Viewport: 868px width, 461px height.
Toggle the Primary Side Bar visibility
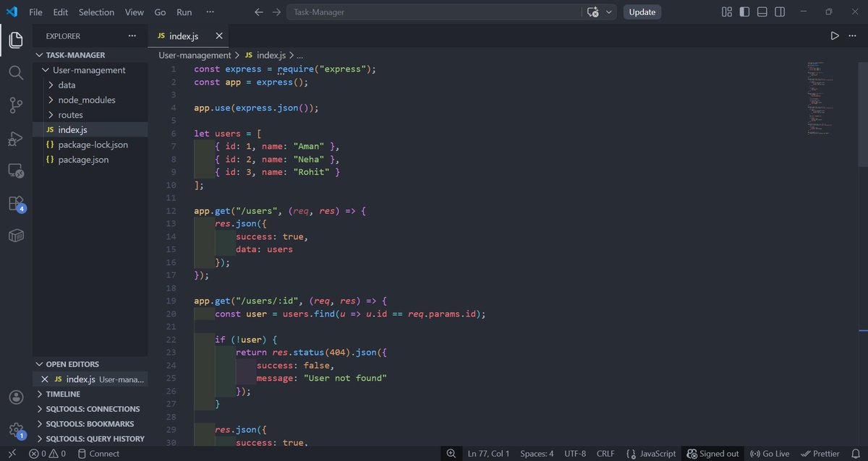[x=745, y=12]
